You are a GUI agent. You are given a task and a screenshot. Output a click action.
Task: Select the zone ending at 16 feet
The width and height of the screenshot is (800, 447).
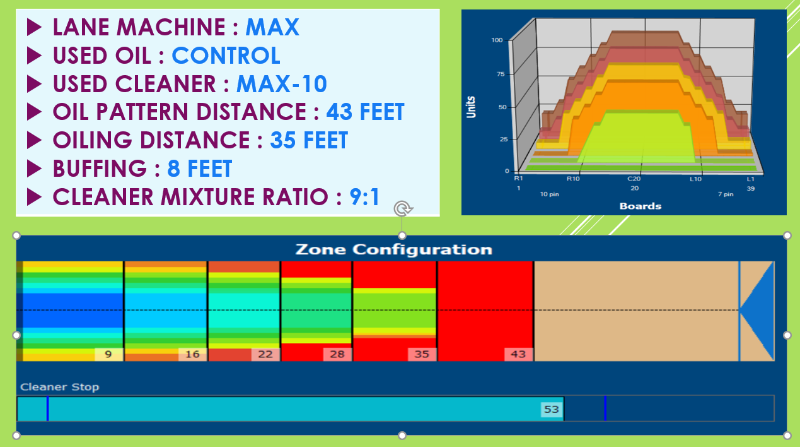tap(165, 310)
